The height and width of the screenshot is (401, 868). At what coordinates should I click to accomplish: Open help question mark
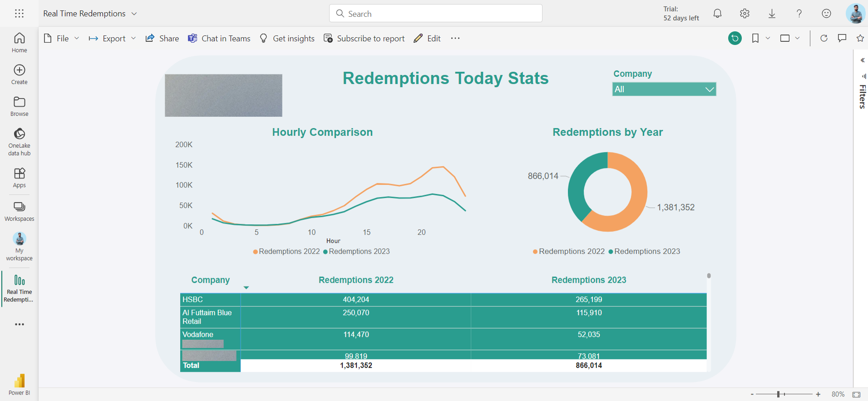799,14
